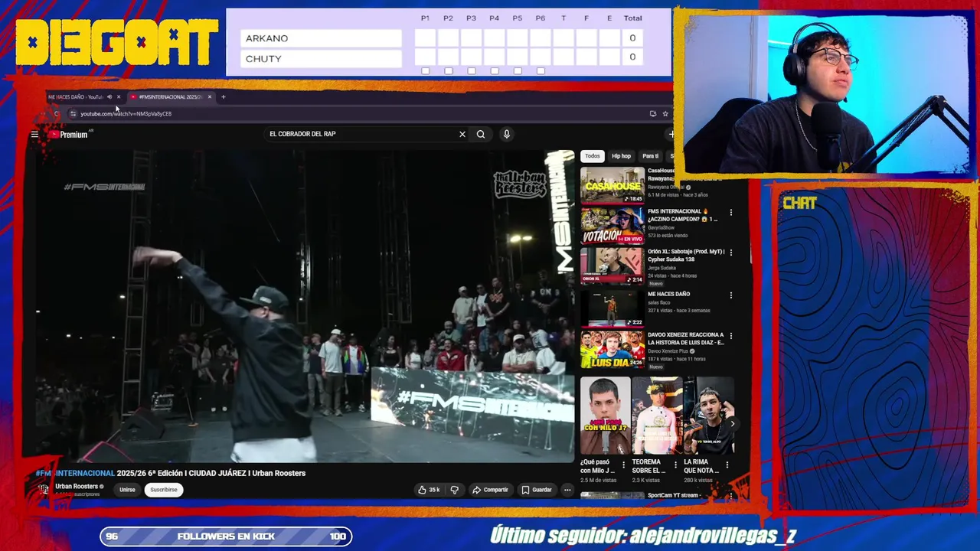
Task: Open the Urban Roosters channel avatar
Action: tap(44, 489)
